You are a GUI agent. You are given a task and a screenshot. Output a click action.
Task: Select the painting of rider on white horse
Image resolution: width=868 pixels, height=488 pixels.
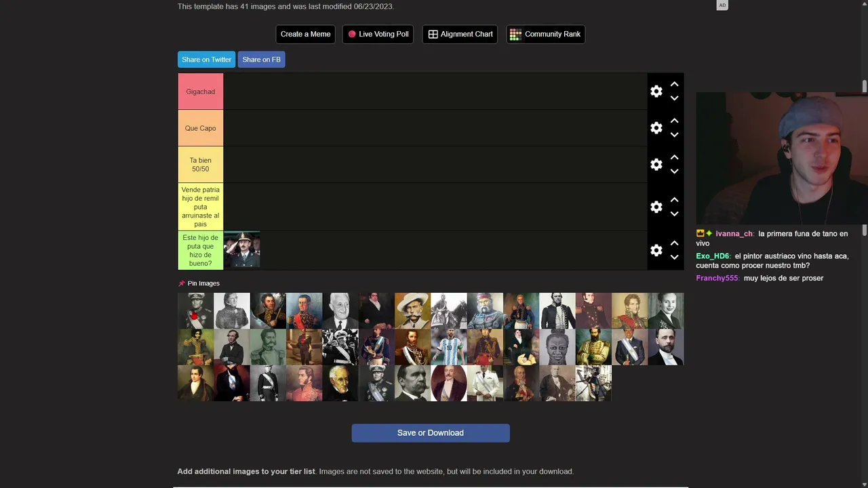point(593,383)
